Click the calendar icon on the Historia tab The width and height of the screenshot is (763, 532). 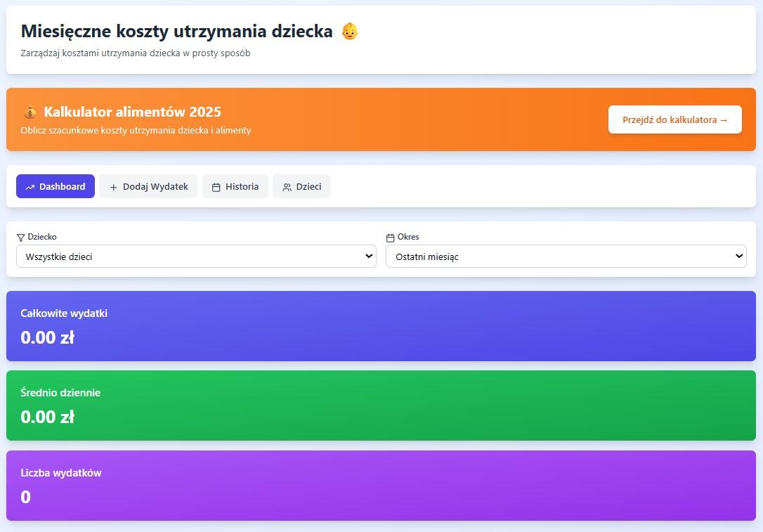216,187
